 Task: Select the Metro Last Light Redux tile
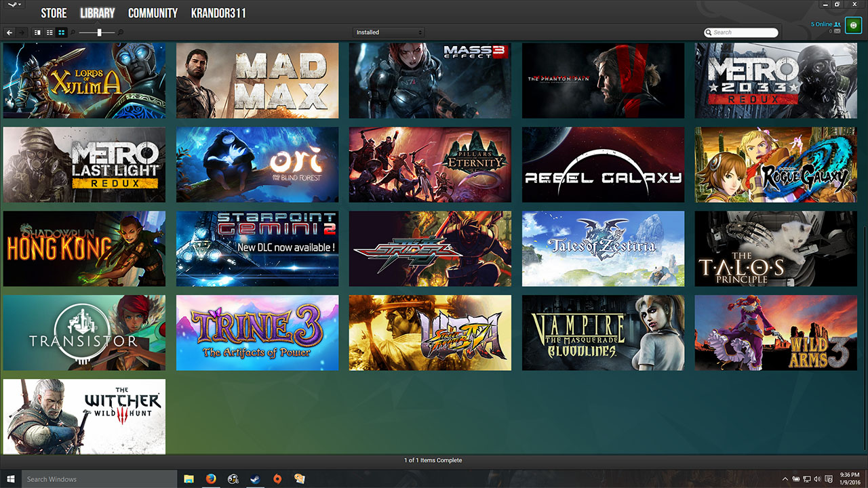[84, 165]
